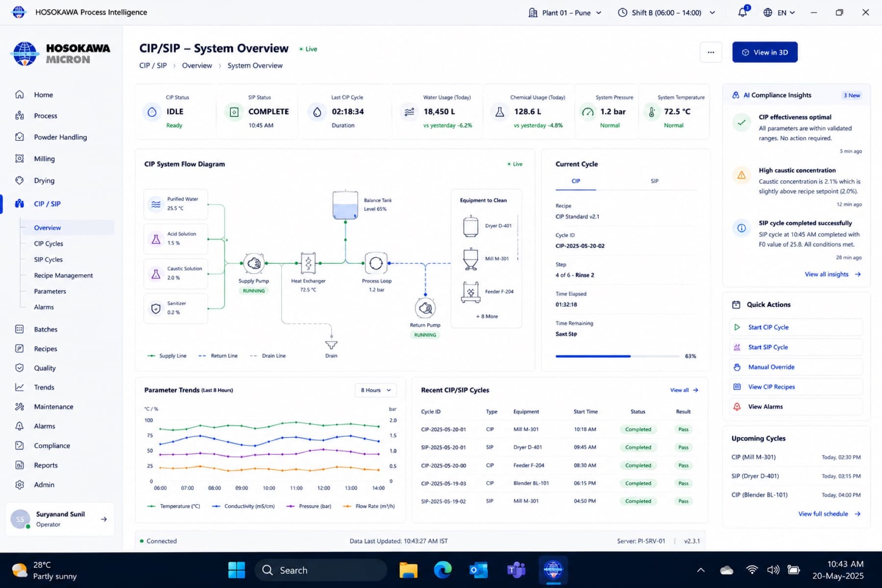Open the 8 Hours range dropdown
882x588 pixels.
pos(376,390)
